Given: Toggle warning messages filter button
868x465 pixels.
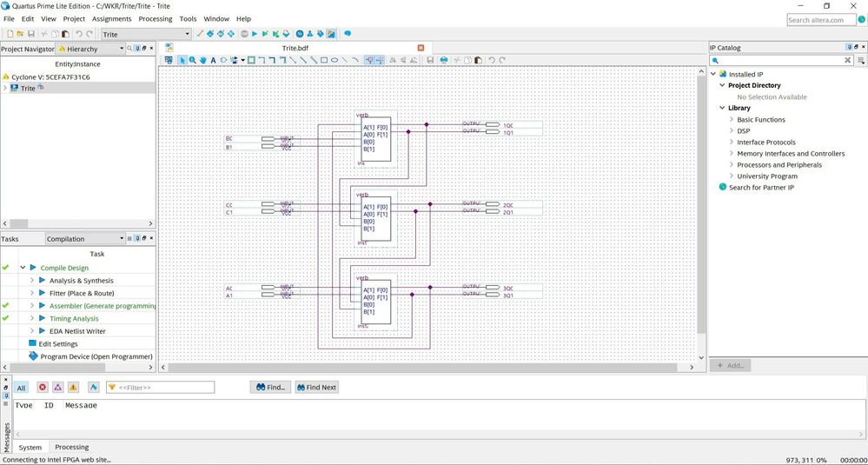Looking at the screenshot, I should [x=73, y=388].
